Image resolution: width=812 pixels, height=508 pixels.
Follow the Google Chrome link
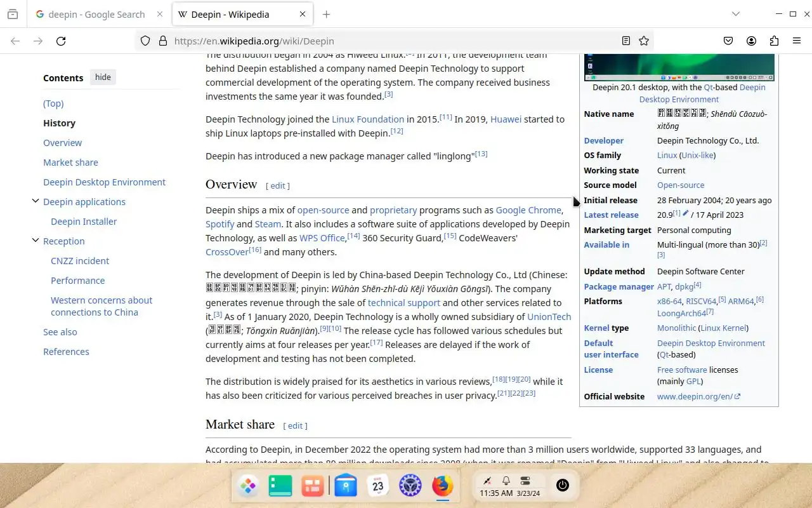pyautogui.click(x=528, y=210)
